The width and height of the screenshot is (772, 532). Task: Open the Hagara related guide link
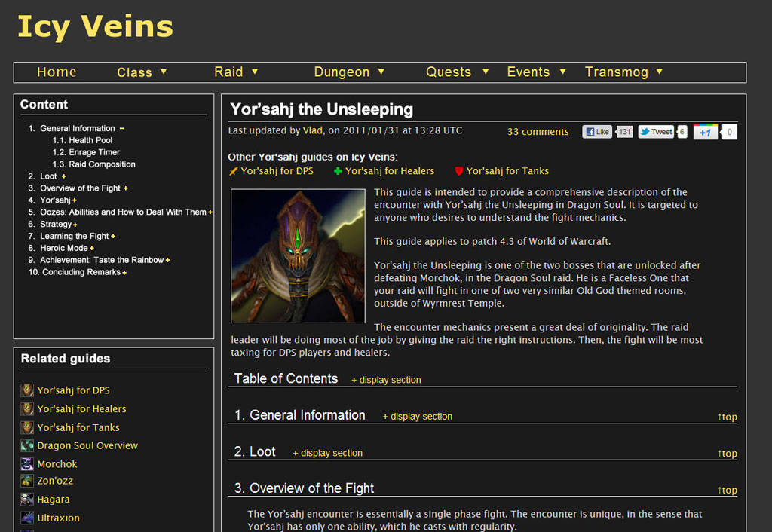[x=54, y=500]
